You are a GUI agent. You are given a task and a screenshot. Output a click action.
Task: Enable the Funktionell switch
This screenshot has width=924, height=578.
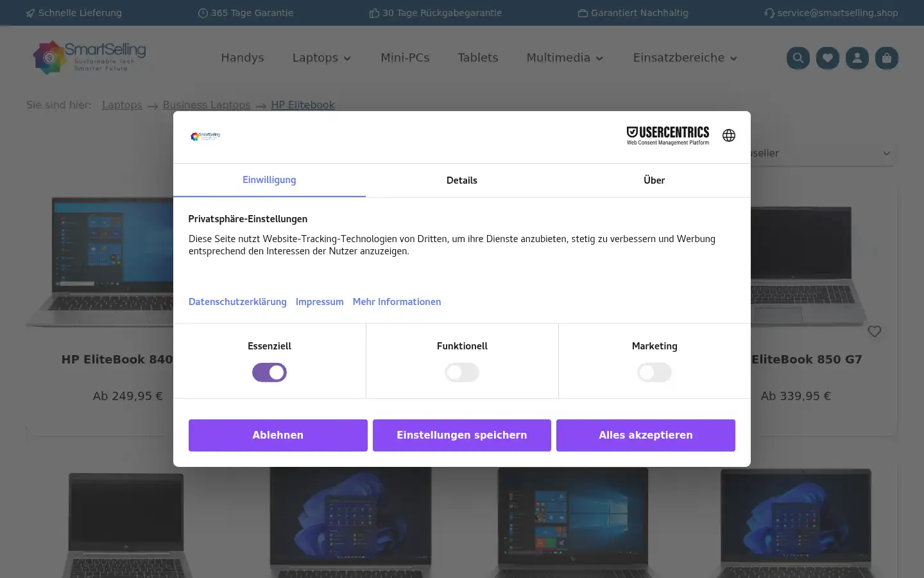(x=462, y=372)
